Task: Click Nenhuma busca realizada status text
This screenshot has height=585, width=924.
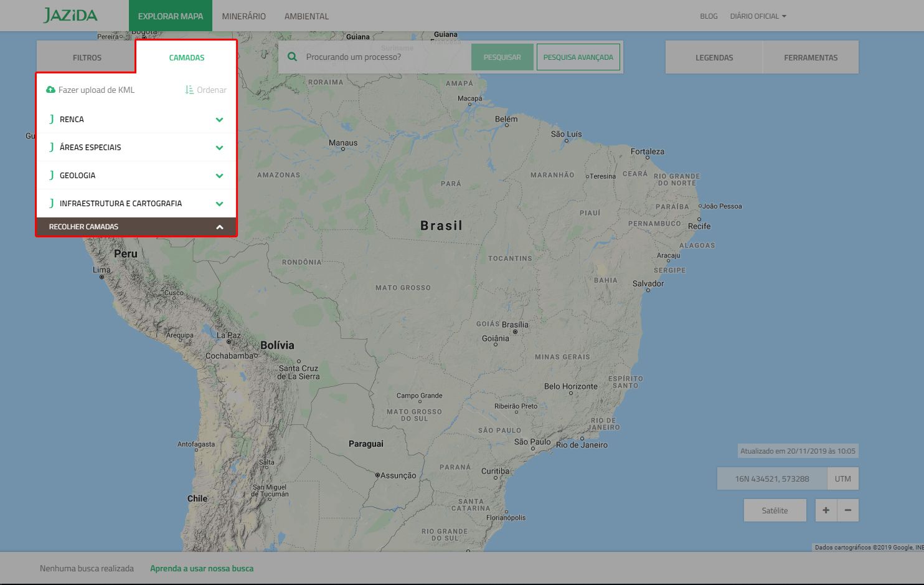Action: [87, 568]
